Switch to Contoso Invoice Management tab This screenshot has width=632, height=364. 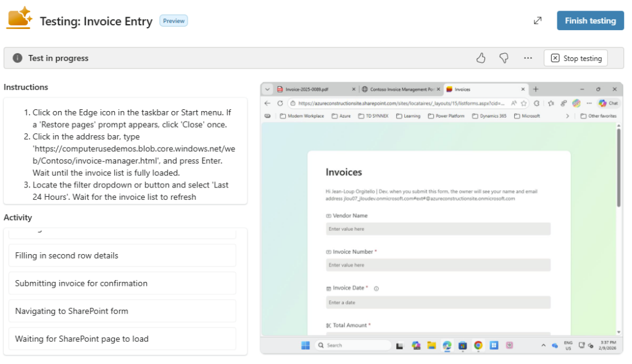tap(398, 89)
